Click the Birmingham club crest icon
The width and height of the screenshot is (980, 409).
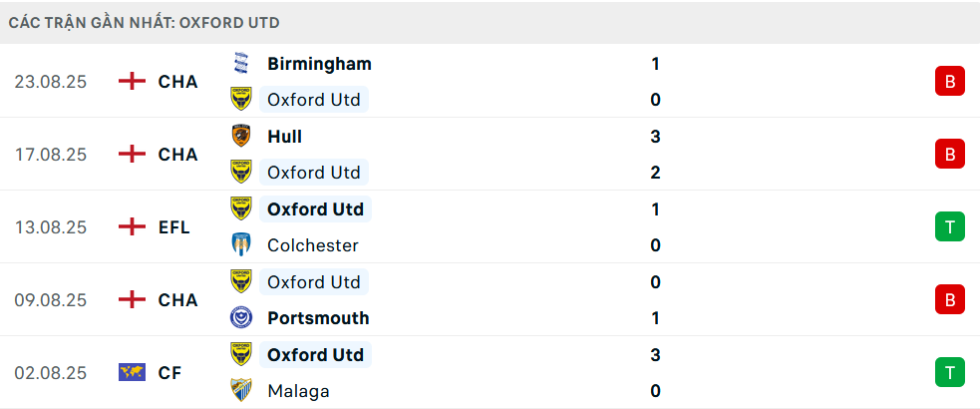pos(240,64)
